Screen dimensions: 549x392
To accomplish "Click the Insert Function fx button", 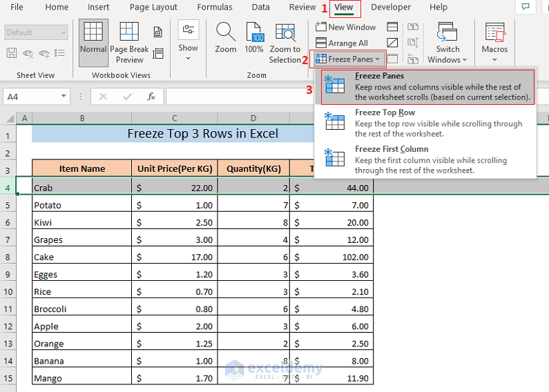I will (151, 97).
